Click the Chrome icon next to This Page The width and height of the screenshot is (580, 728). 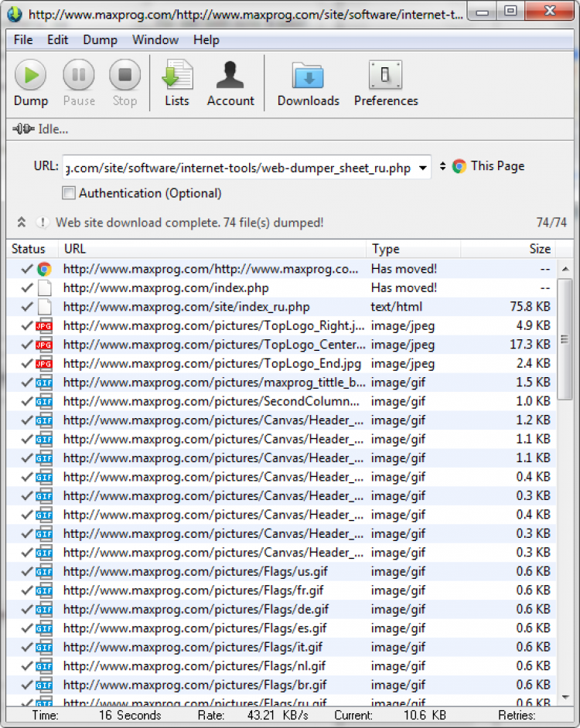(x=459, y=166)
